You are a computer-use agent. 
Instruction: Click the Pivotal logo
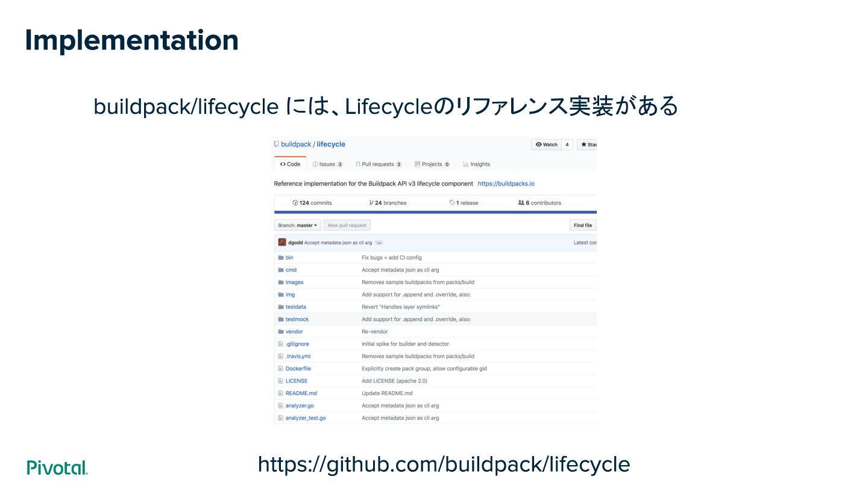coord(57,468)
